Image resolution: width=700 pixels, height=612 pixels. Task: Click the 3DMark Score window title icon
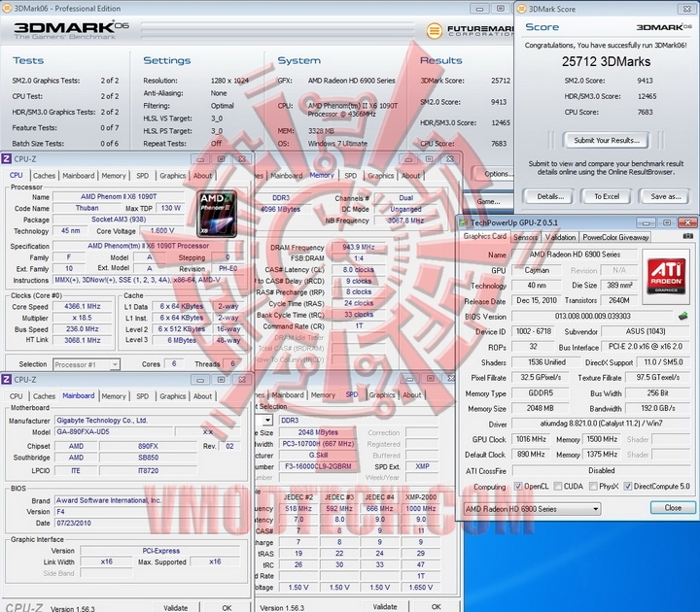pos(521,9)
